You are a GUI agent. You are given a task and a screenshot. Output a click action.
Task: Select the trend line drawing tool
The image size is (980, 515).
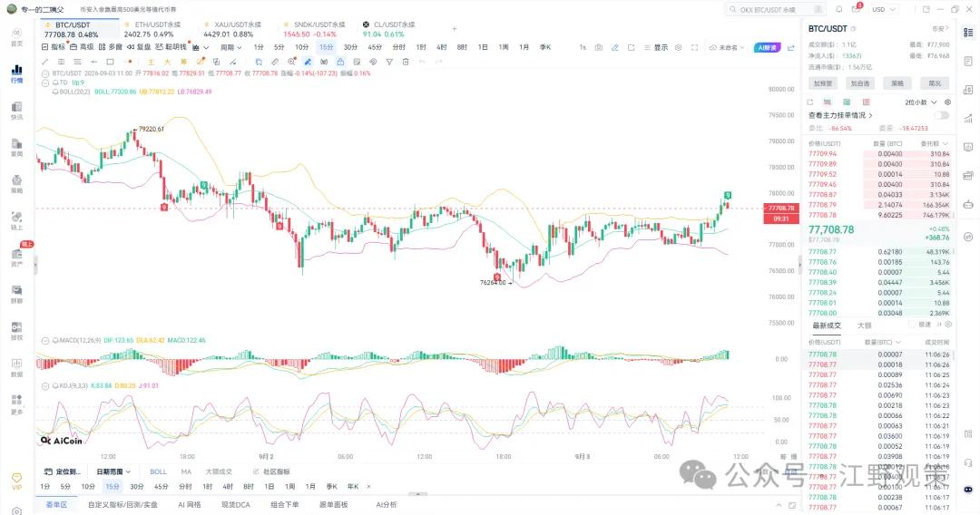click(44, 62)
